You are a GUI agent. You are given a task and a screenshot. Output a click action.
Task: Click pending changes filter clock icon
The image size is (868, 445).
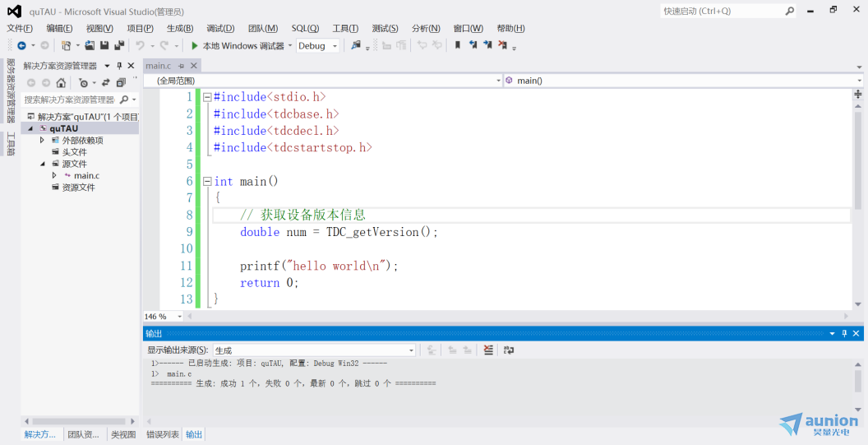click(84, 83)
